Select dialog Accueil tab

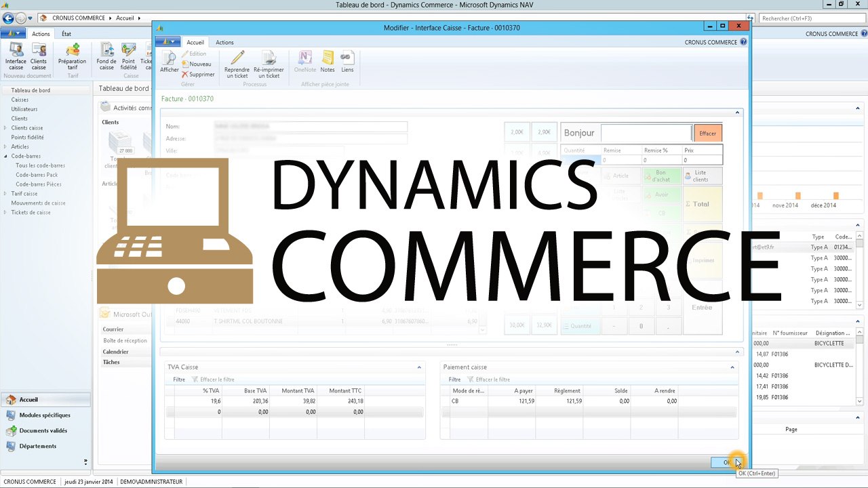click(x=195, y=42)
